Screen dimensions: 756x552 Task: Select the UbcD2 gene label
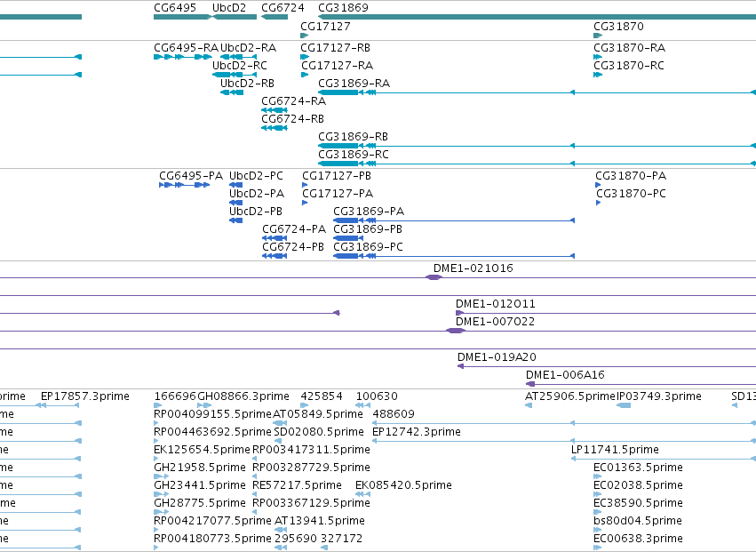click(x=229, y=8)
